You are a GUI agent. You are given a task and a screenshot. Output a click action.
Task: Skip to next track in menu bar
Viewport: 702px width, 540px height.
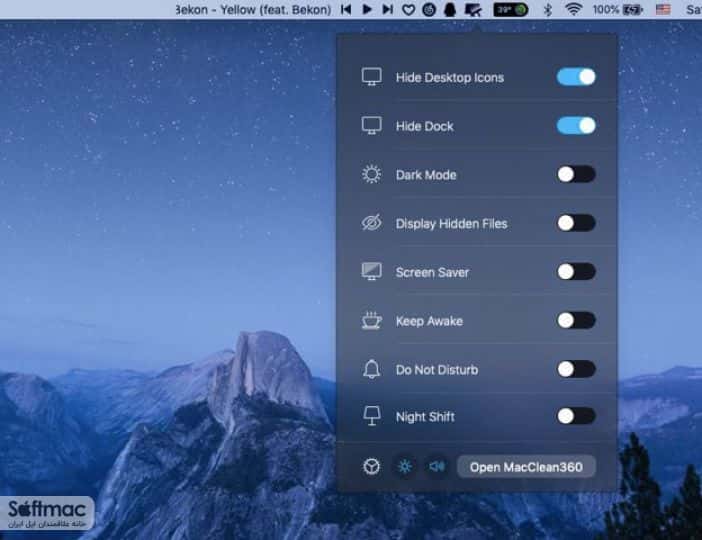(x=388, y=9)
